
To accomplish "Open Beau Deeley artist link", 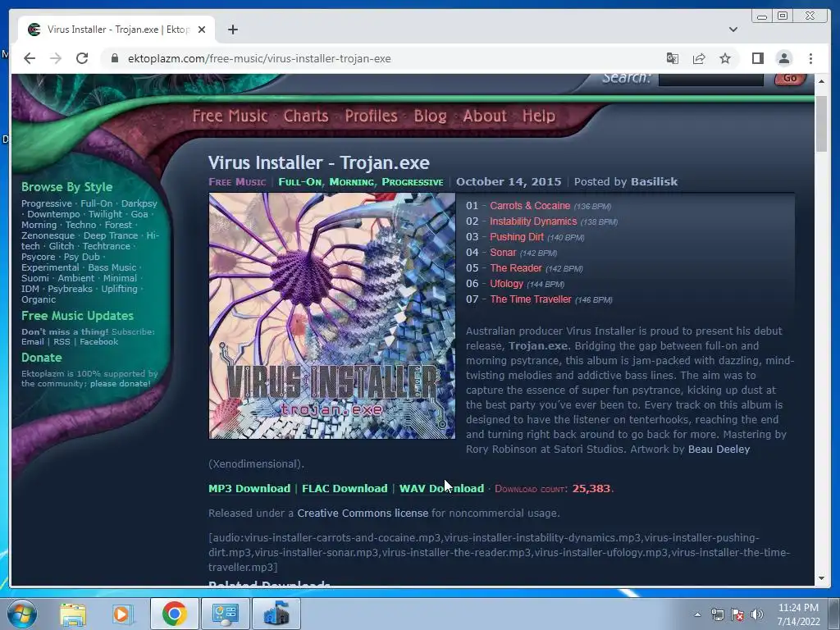I will (x=719, y=449).
